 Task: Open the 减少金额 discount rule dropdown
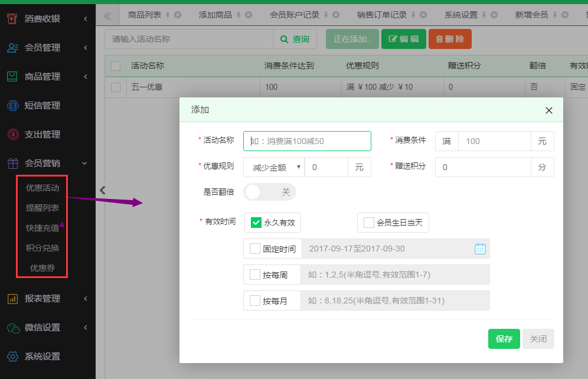pos(273,167)
